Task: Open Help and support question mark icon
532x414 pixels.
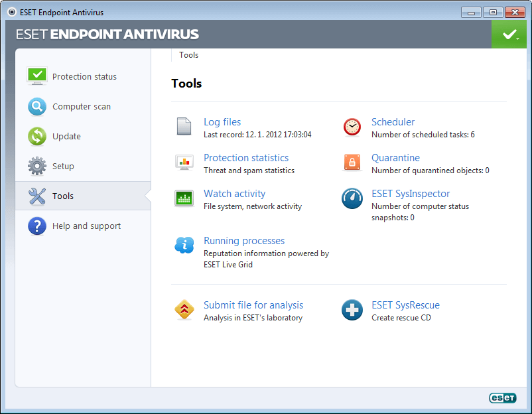Action: pos(37,226)
